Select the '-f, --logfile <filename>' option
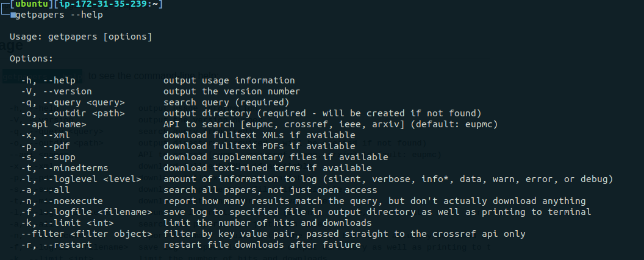Image resolution: width=644 pixels, height=260 pixels. coord(86,212)
